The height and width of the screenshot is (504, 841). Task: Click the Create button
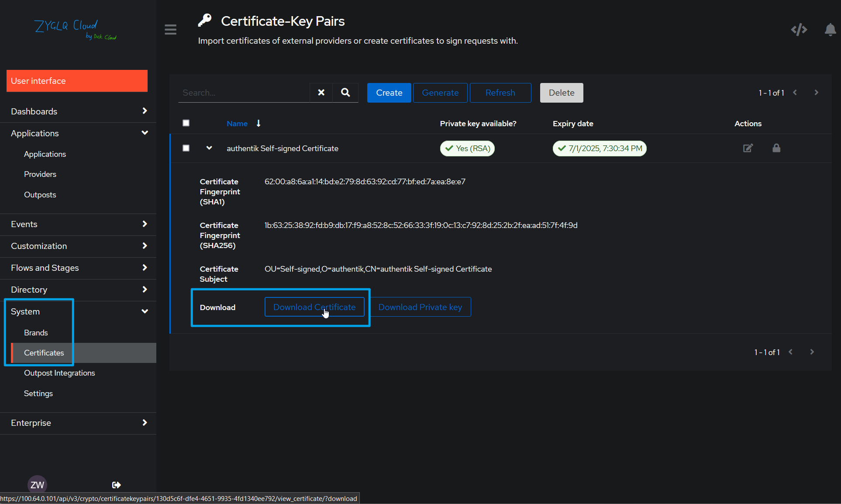389,93
